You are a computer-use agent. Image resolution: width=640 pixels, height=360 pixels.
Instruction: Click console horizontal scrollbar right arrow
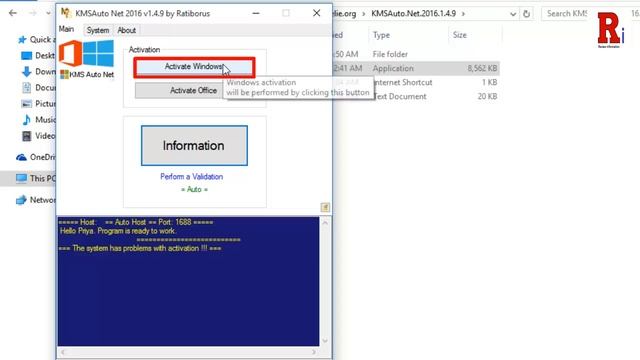click(x=314, y=352)
